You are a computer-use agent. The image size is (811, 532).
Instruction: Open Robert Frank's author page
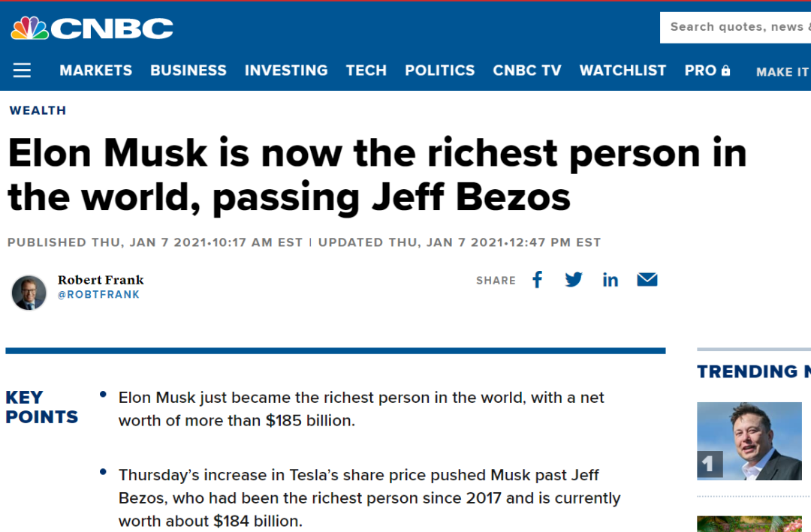[101, 280]
